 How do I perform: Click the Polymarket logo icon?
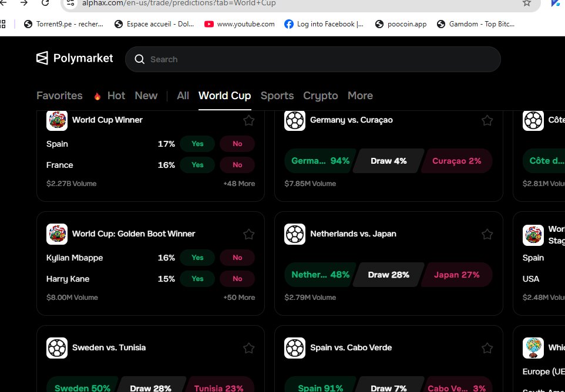point(42,58)
